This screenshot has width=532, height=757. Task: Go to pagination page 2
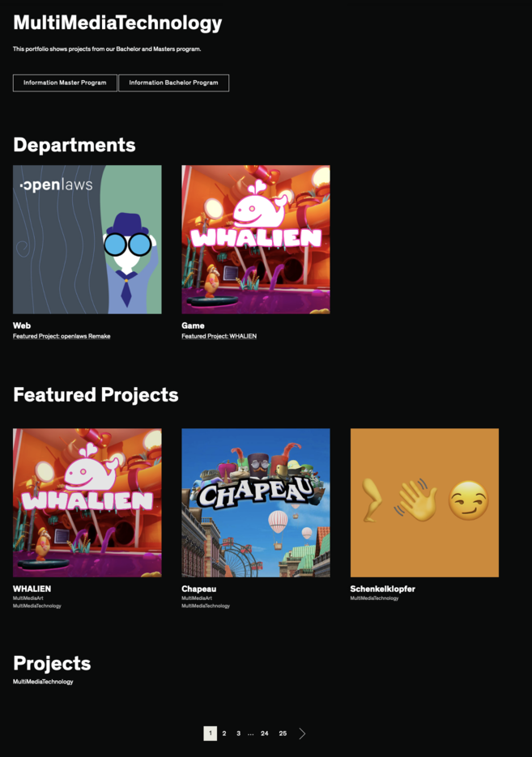[x=224, y=734]
